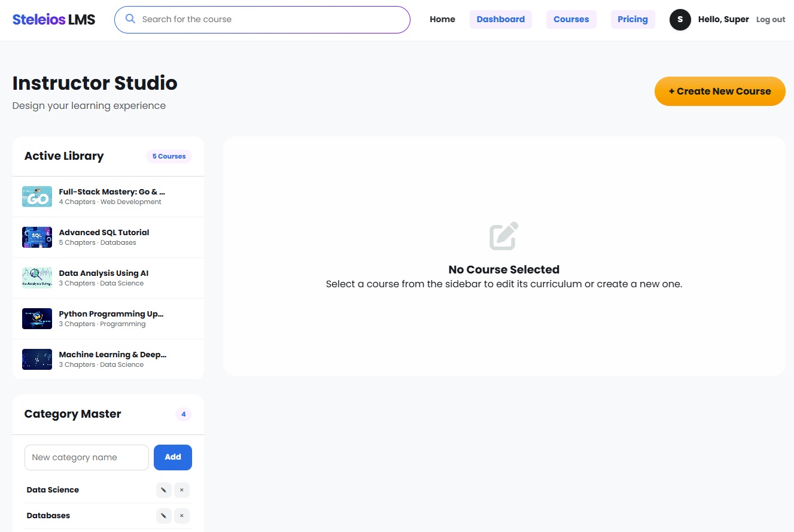Focus the New category name field
The height and width of the screenshot is (532, 794).
tap(87, 457)
